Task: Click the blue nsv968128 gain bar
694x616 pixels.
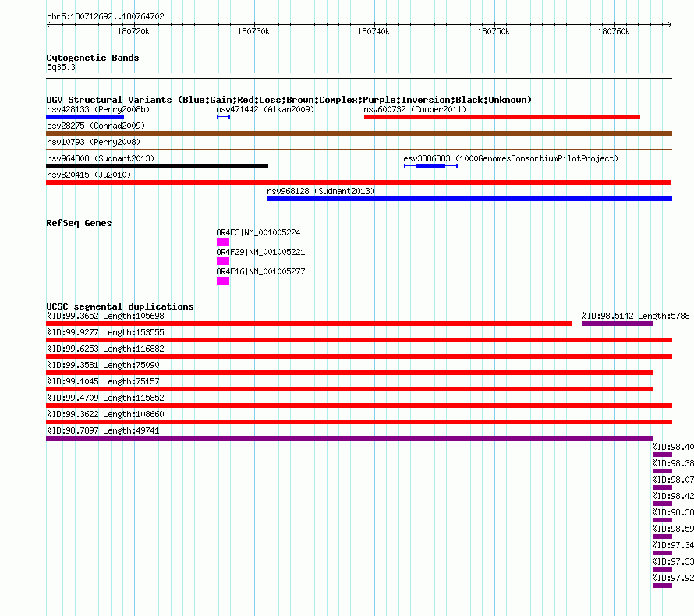Action: [469, 199]
